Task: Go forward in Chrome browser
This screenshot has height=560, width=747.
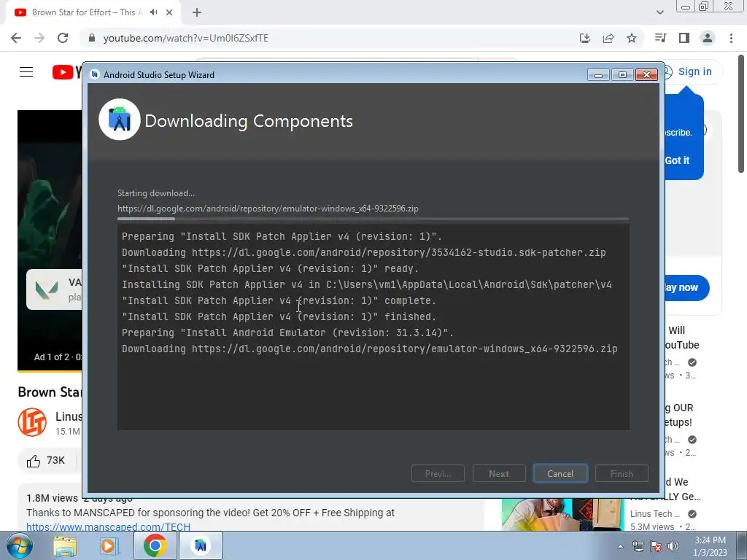Action: click(39, 38)
